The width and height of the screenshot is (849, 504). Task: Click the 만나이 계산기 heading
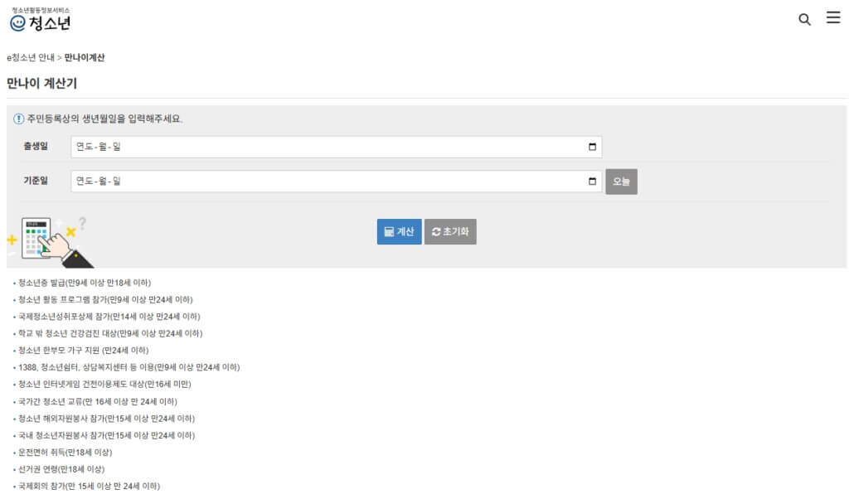pos(41,84)
